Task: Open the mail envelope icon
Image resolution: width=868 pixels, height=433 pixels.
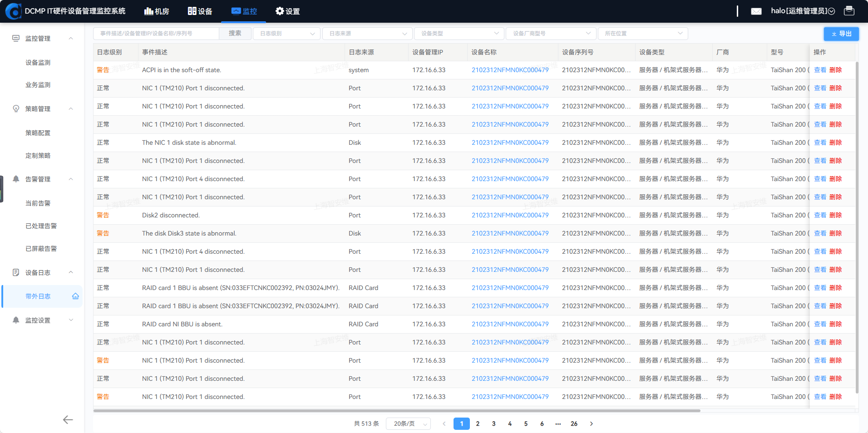Action: tap(756, 11)
